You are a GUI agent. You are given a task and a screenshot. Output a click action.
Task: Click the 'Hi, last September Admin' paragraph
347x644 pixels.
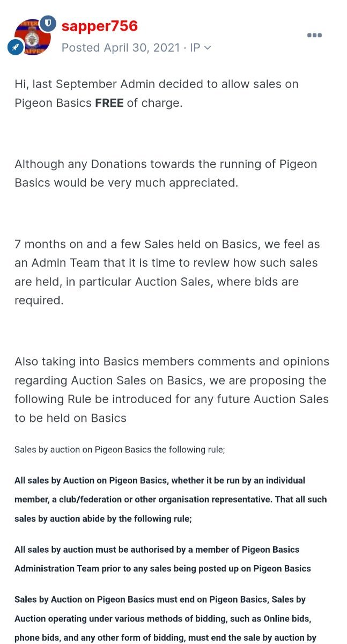157,93
